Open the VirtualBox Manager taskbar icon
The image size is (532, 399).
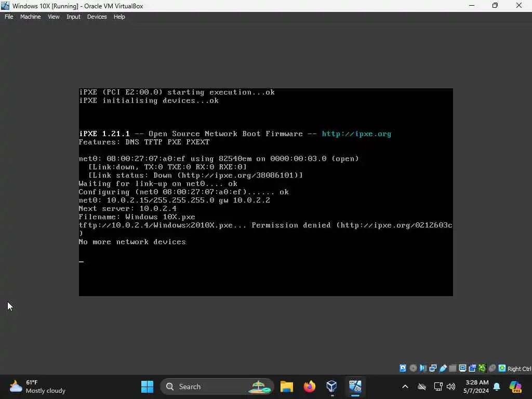(331, 387)
